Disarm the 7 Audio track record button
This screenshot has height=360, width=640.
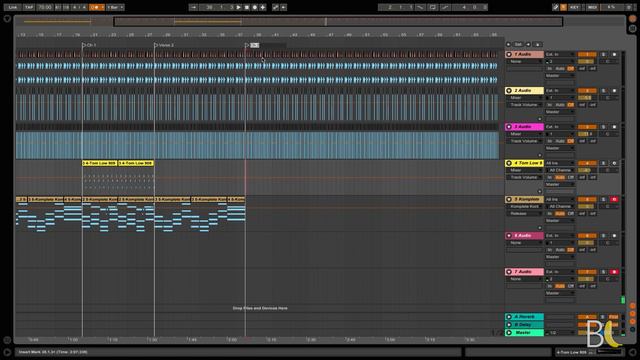point(614,272)
